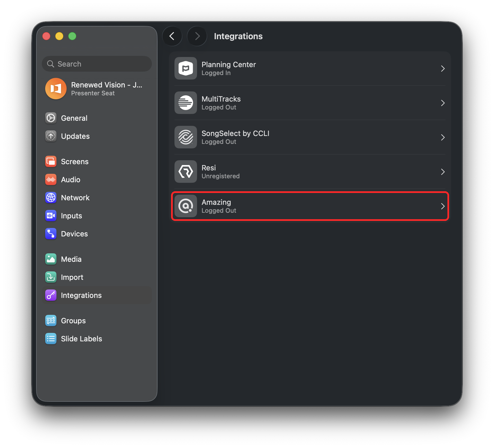Screen dimensions: 494x448
Task: Expand the Resi row chevron
Action: click(443, 172)
